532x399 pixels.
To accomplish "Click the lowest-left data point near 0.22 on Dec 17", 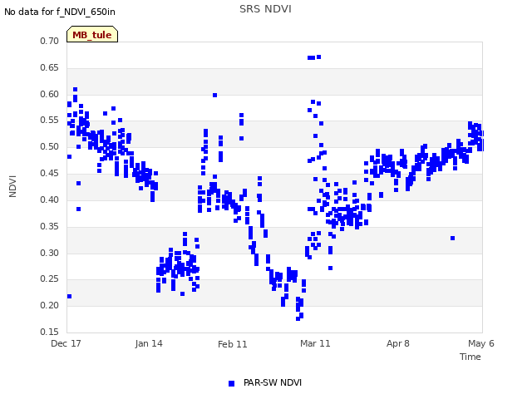I will click(70, 296).
